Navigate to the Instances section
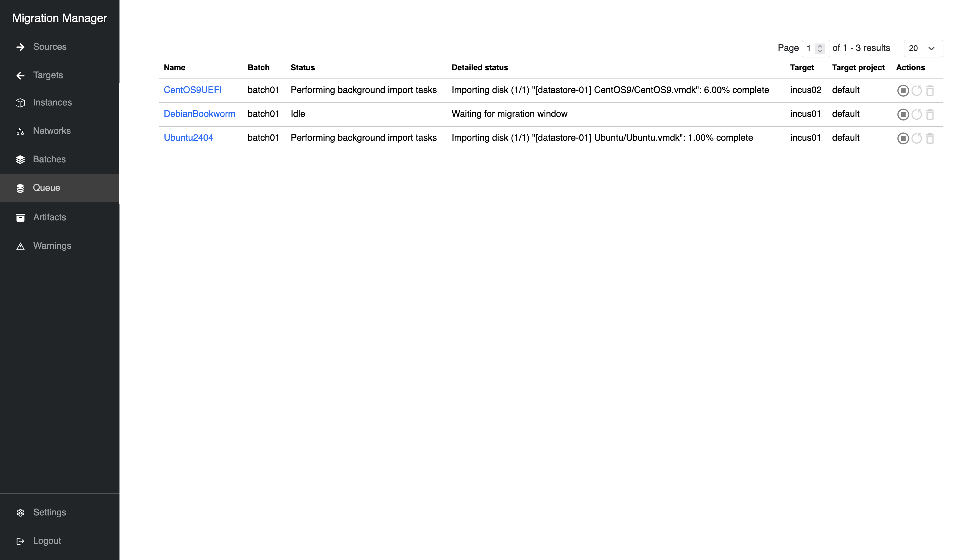This screenshot has width=973, height=560. [x=52, y=102]
